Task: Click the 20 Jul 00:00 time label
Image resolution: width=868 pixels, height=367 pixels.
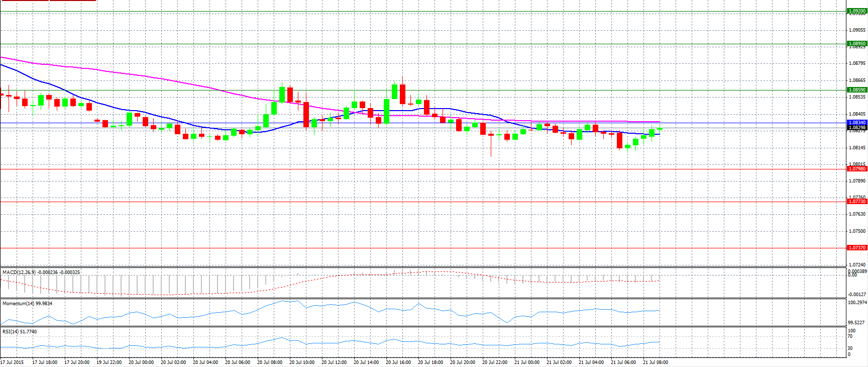Action: [x=141, y=362]
